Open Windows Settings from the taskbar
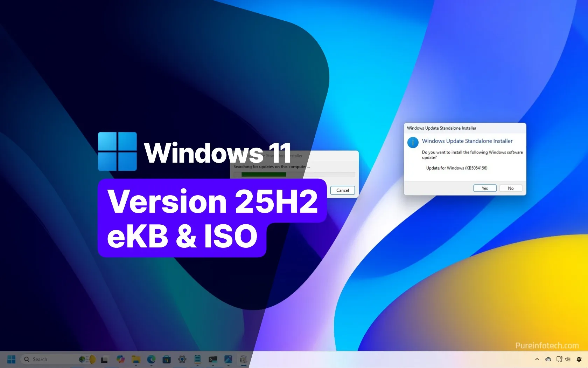Screen dimensions: 588x368 (182, 359)
